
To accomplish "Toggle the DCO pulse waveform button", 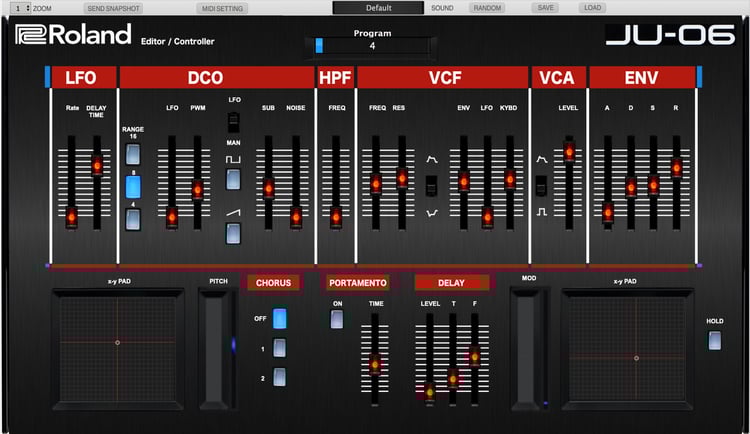I will click(233, 179).
